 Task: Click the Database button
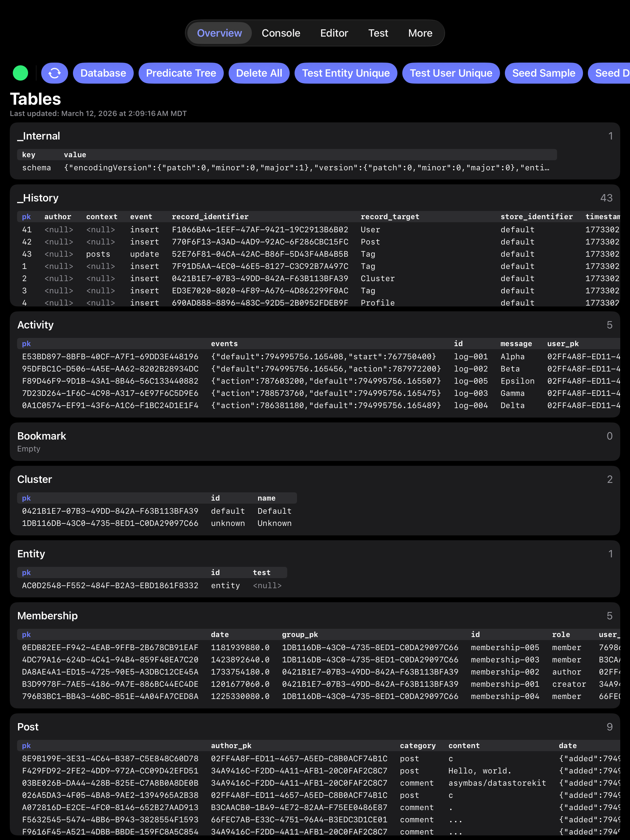103,73
